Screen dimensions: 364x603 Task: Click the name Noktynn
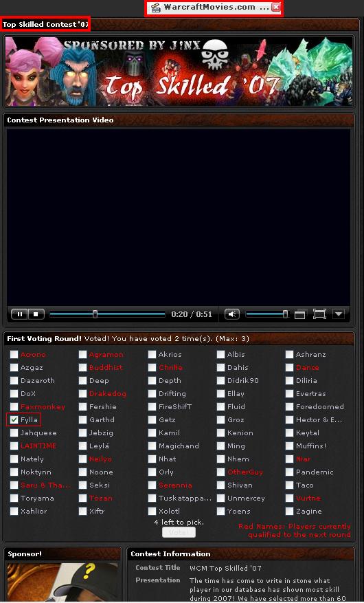(x=36, y=472)
